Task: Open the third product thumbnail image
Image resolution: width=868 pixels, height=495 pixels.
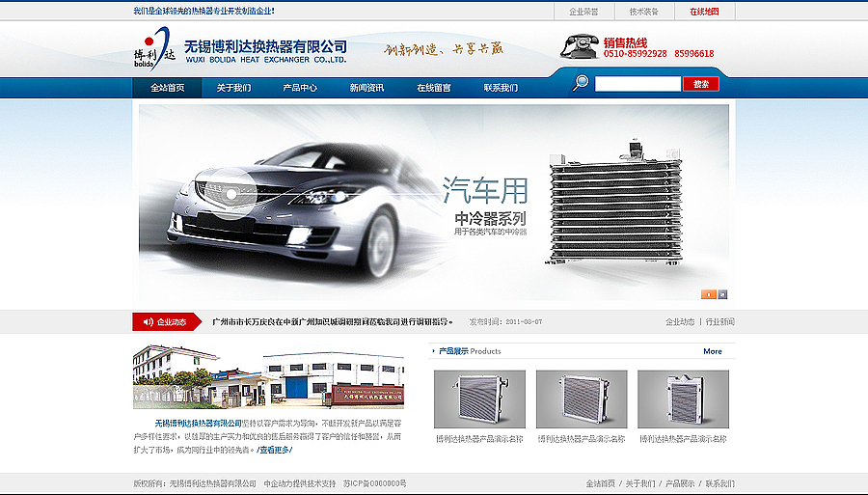Action: click(x=683, y=399)
